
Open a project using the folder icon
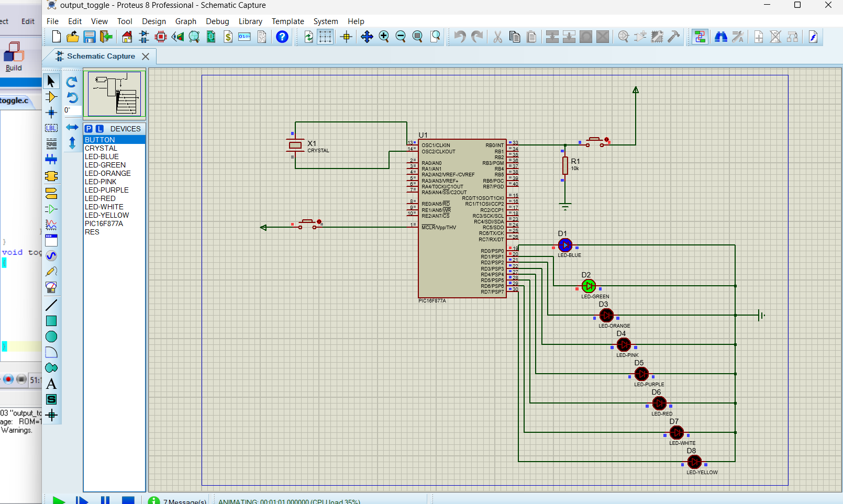tap(73, 37)
